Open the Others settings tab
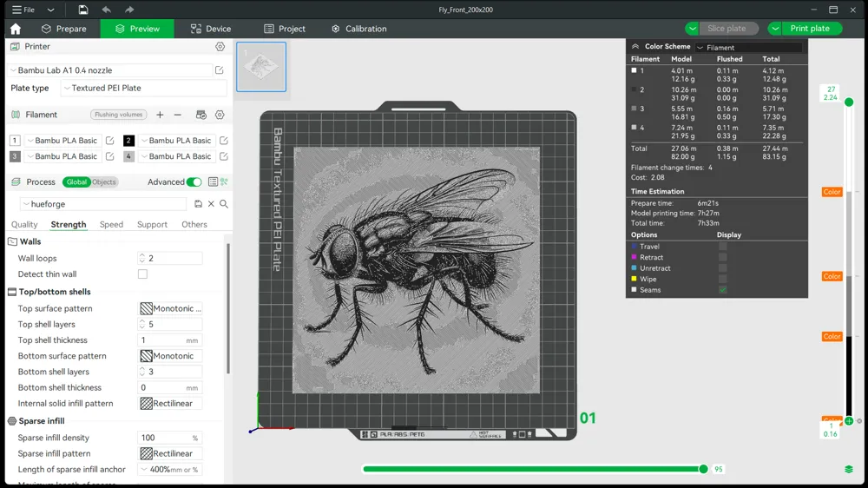 tap(194, 224)
